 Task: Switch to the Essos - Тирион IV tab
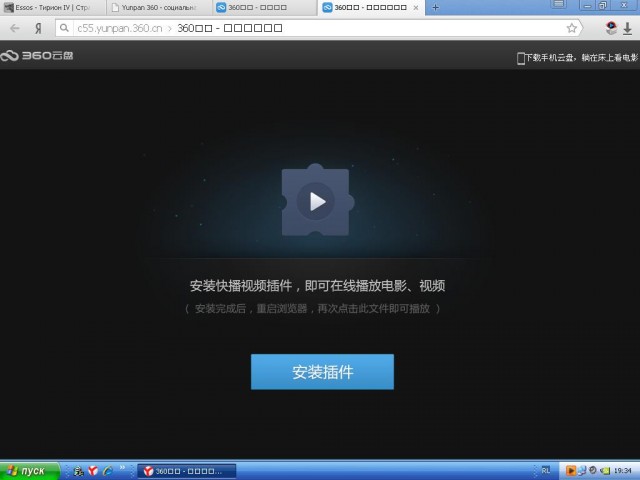[50, 8]
